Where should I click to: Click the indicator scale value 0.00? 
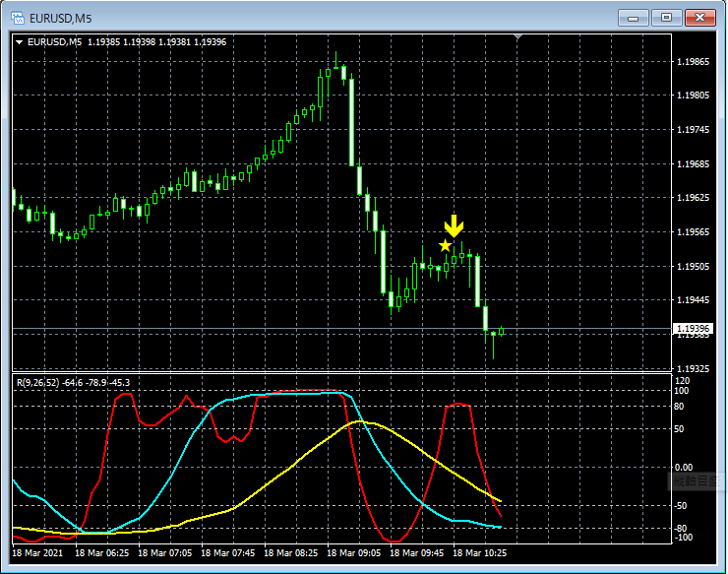click(683, 467)
